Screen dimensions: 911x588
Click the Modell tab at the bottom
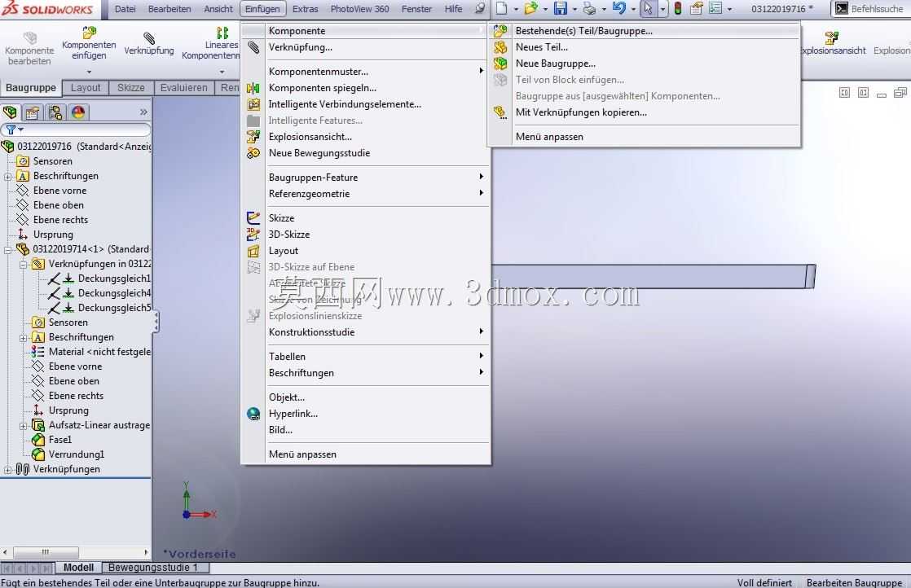click(x=78, y=568)
